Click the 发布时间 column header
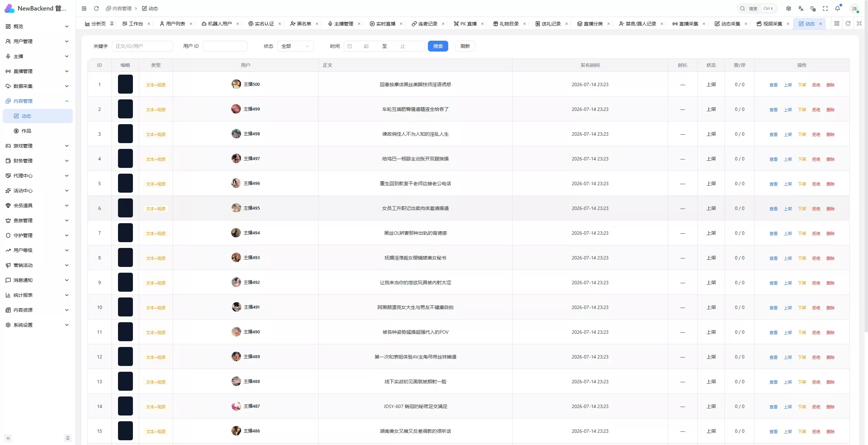The height and width of the screenshot is (445, 868). click(590, 65)
